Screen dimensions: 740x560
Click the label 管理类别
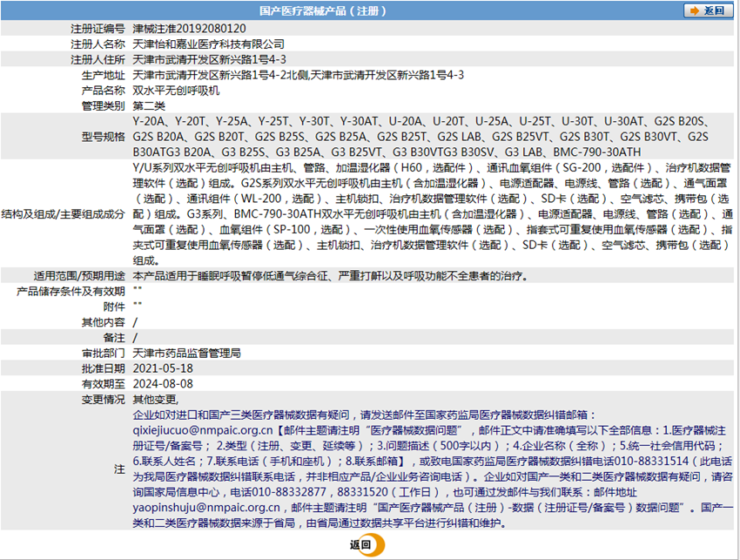coord(104,105)
